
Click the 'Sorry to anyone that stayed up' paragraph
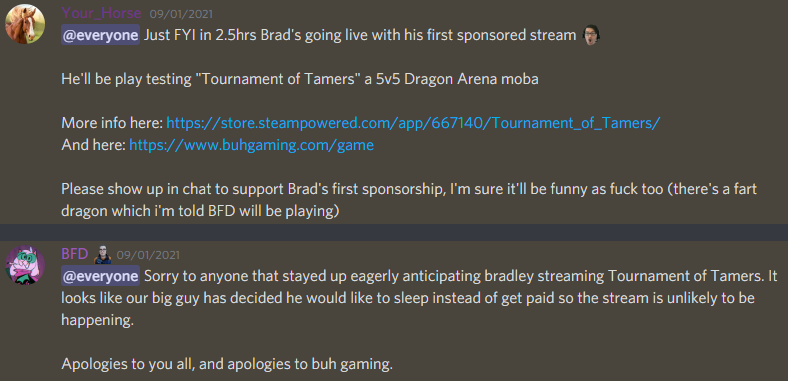(419, 298)
